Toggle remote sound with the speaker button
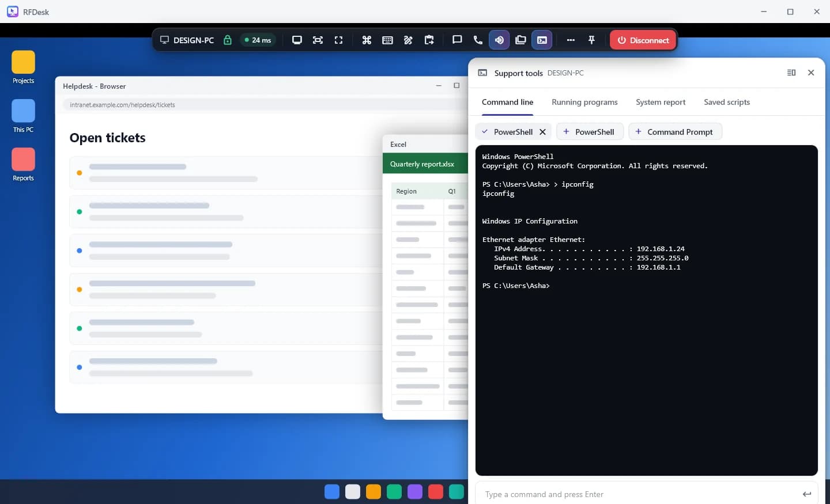830x504 pixels. coord(499,40)
